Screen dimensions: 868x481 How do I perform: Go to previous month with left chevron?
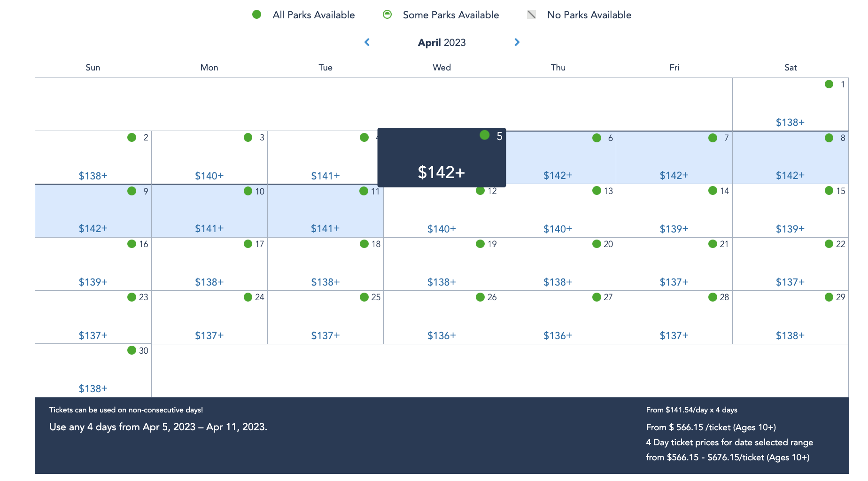coord(367,42)
